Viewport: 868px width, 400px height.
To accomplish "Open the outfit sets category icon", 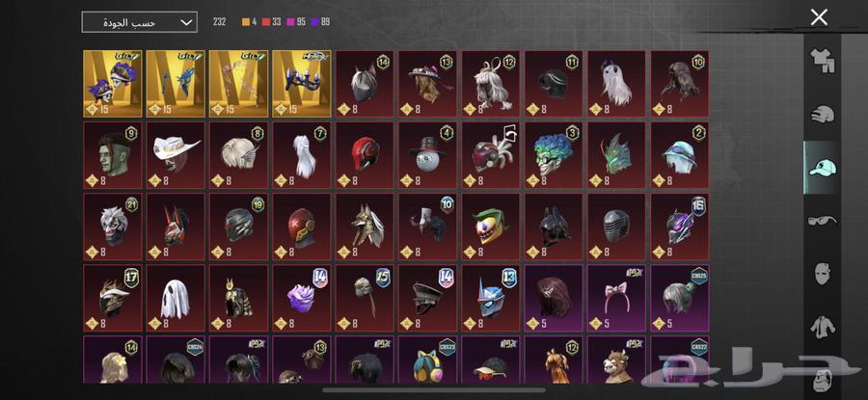I will 822,61.
